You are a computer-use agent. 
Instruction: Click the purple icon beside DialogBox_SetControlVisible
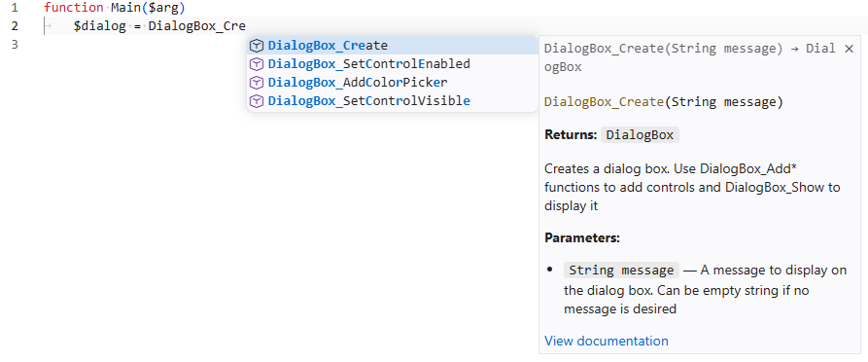click(x=256, y=101)
